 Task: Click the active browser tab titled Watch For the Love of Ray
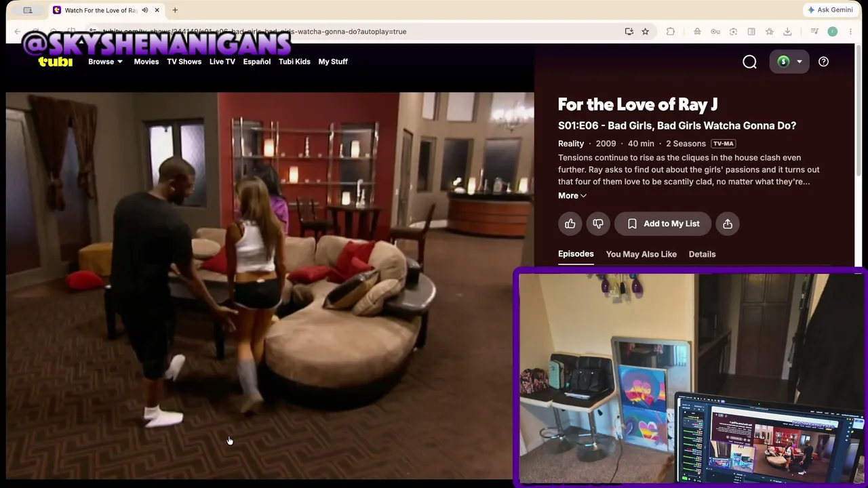106,10
